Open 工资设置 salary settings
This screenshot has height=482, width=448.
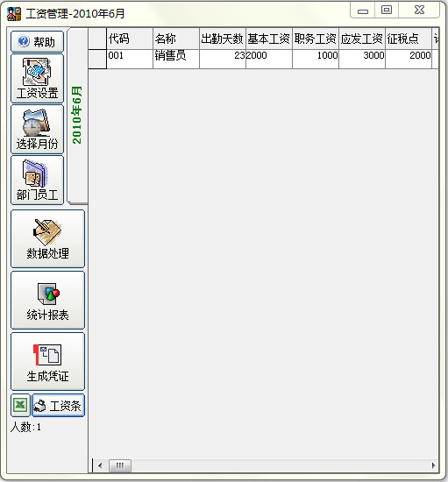click(x=37, y=78)
